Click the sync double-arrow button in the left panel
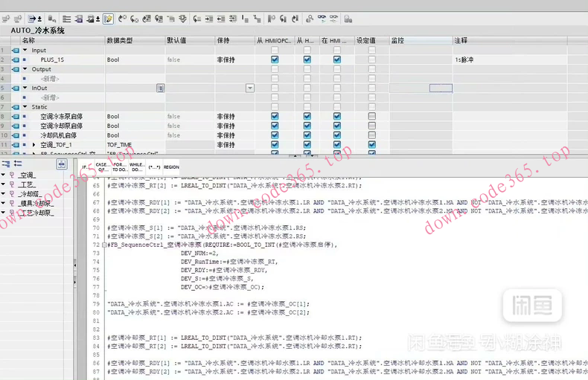 (x=62, y=164)
